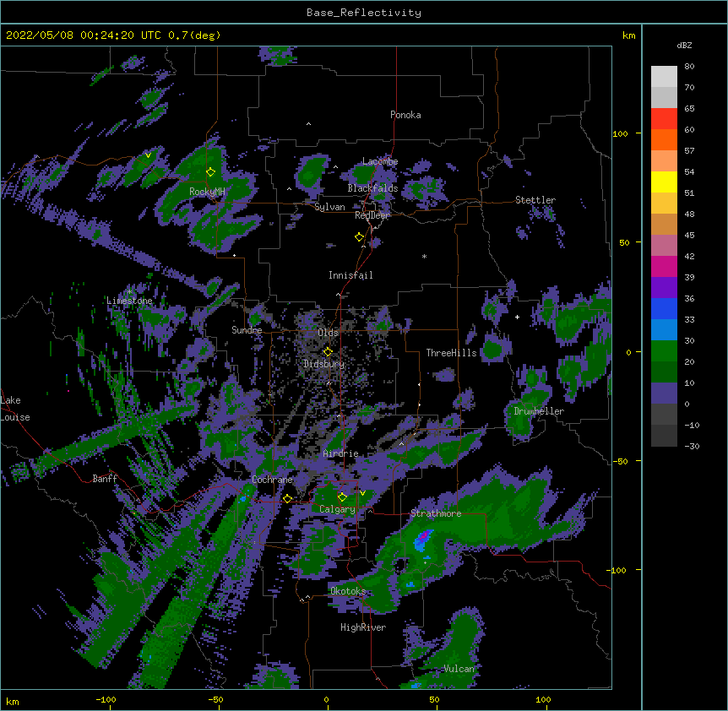728x711 pixels.
Task: Click the legend value -30
Action: [x=692, y=446]
